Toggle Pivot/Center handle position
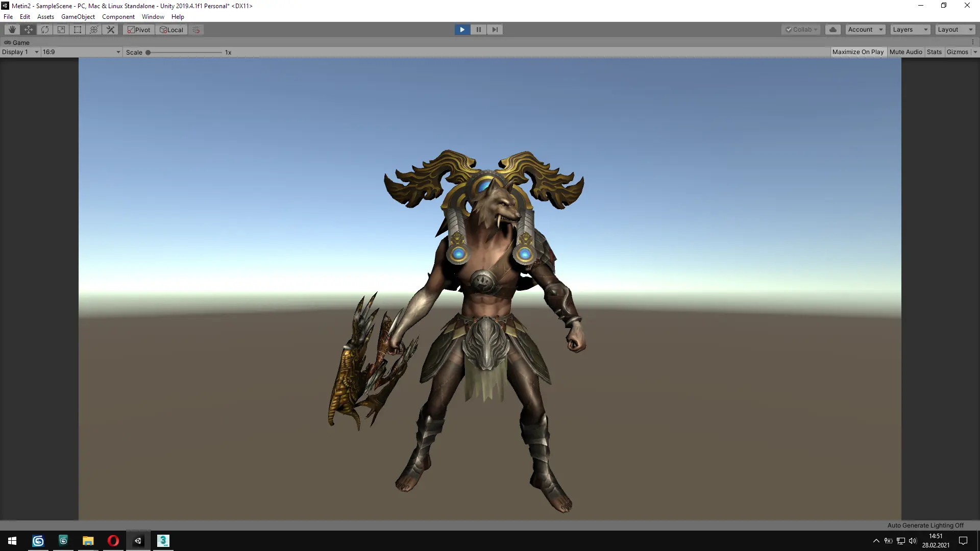This screenshot has width=980, height=551. [x=139, y=30]
